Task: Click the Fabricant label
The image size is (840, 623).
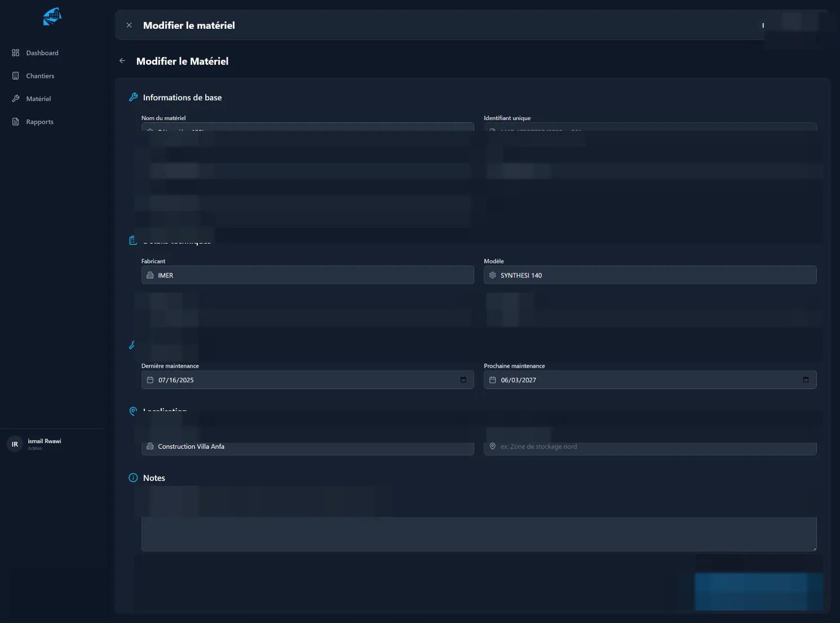Action: click(x=153, y=261)
